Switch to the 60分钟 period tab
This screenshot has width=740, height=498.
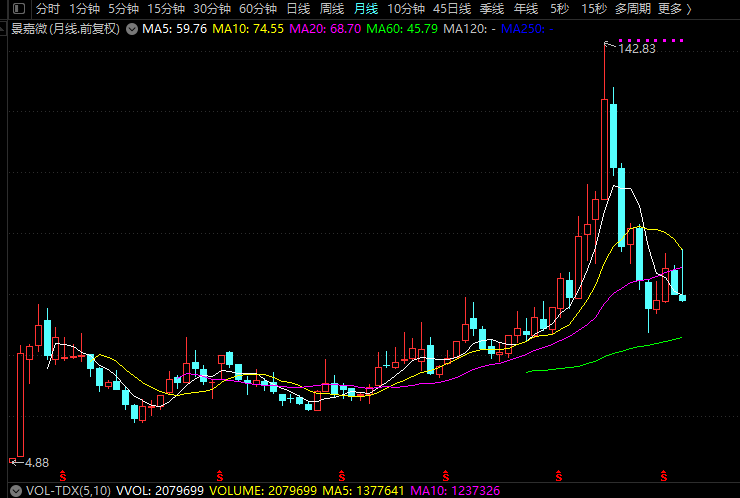[257, 9]
